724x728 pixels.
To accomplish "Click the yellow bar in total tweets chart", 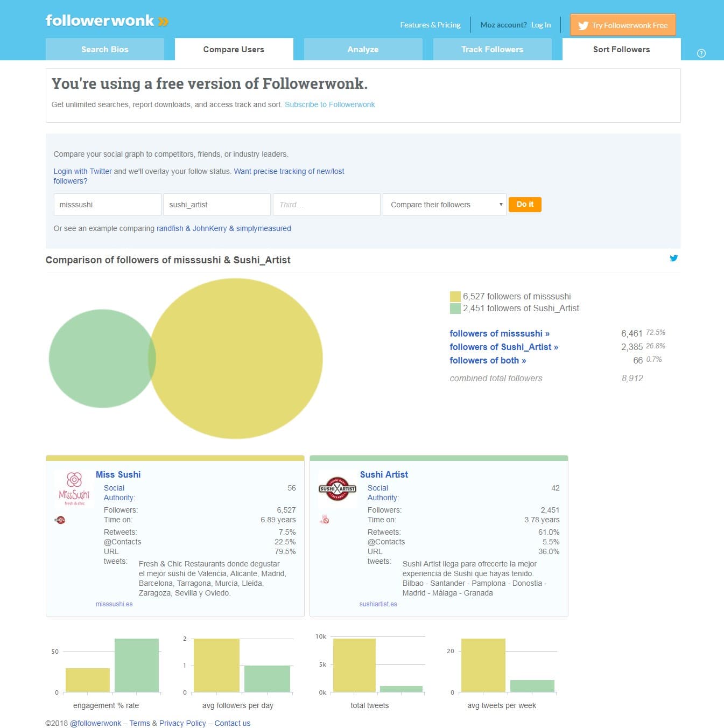I will [354, 665].
